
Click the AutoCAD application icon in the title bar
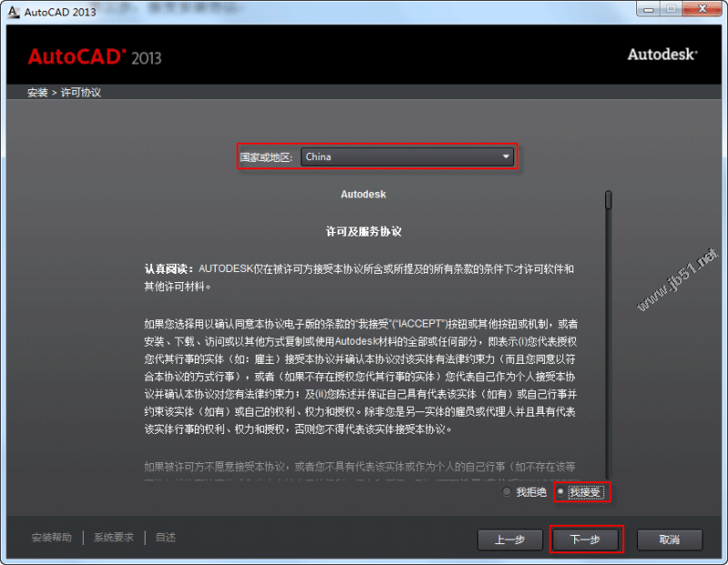tap(13, 12)
